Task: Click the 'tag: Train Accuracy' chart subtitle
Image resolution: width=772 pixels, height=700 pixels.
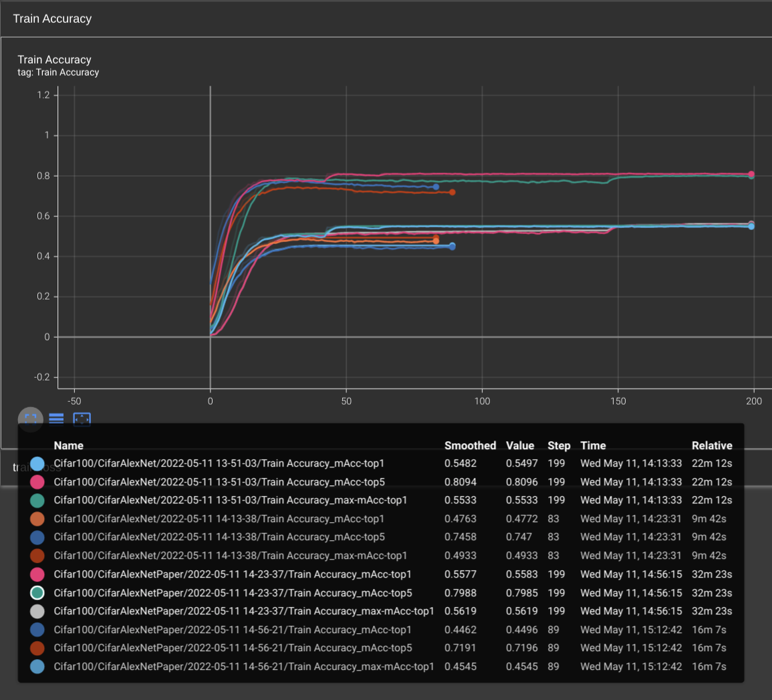Action: [58, 72]
